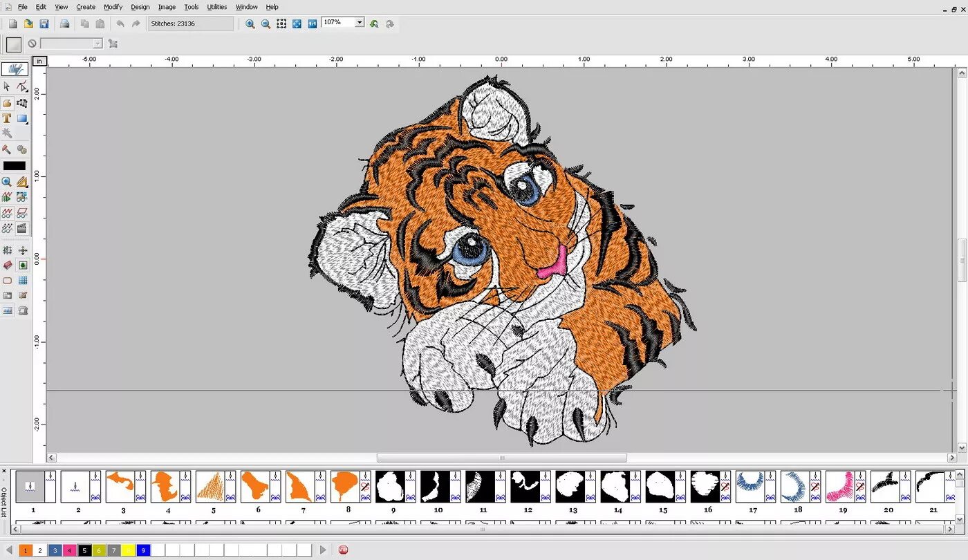Toggle the green tree image display icon
Screen dimensions: 968x560
pos(22,265)
